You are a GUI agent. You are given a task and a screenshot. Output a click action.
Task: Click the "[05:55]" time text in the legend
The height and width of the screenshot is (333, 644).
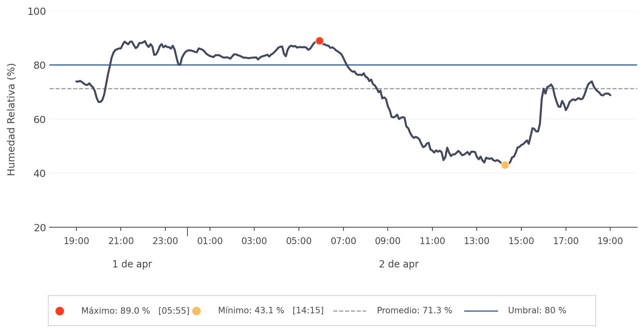click(x=174, y=311)
